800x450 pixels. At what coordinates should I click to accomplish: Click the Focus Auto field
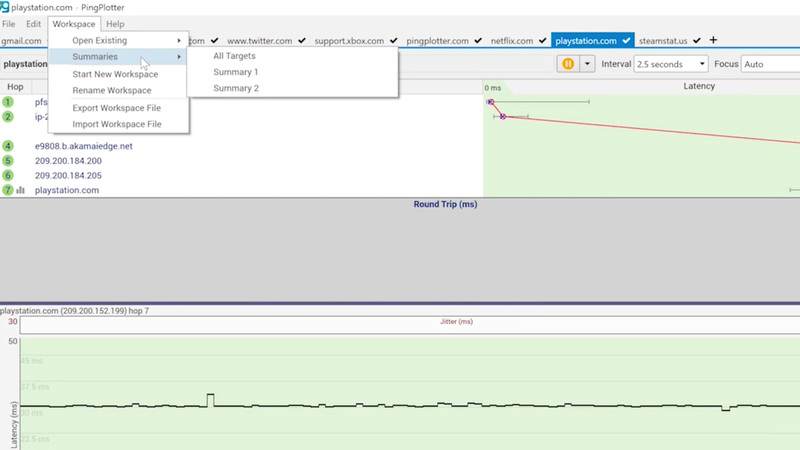[x=770, y=64]
